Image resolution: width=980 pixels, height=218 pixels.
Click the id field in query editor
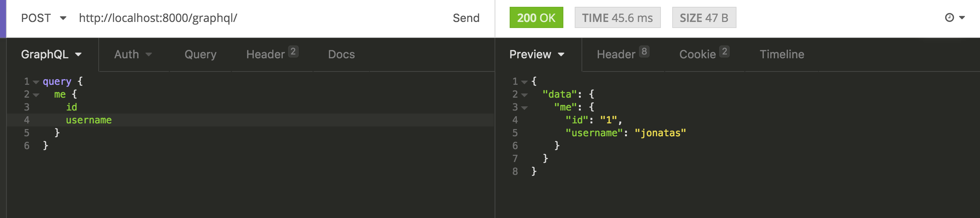(x=71, y=107)
